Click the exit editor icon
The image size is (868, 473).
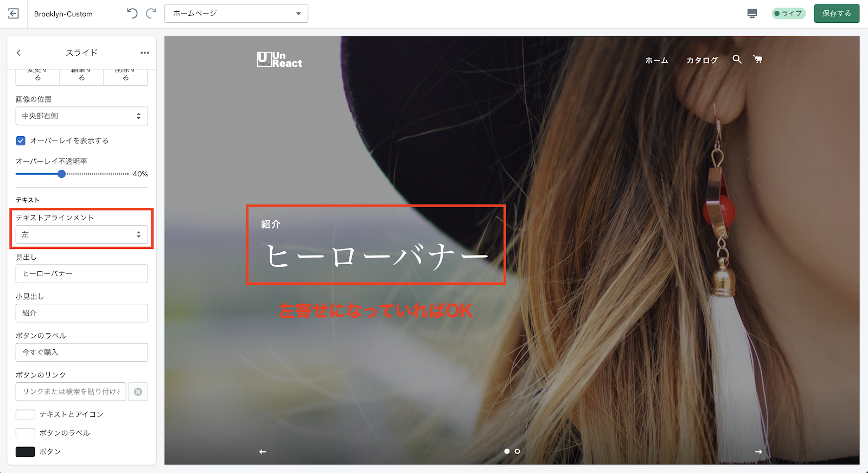pos(14,14)
